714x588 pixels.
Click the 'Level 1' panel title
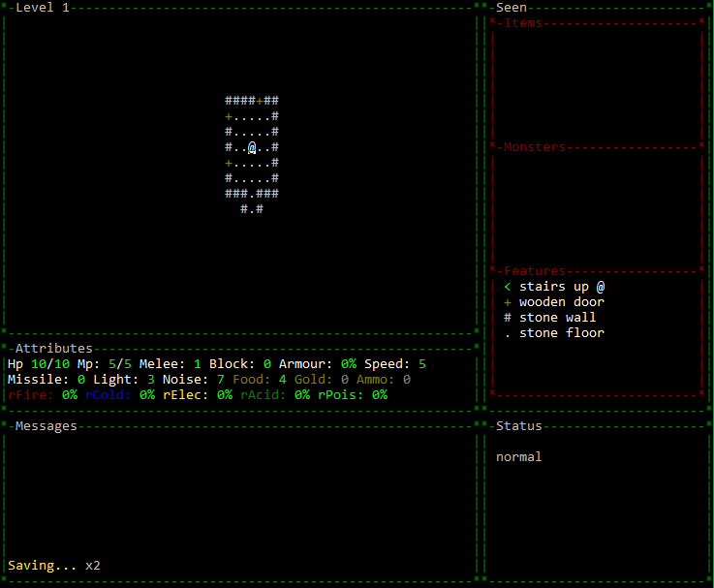[43, 8]
